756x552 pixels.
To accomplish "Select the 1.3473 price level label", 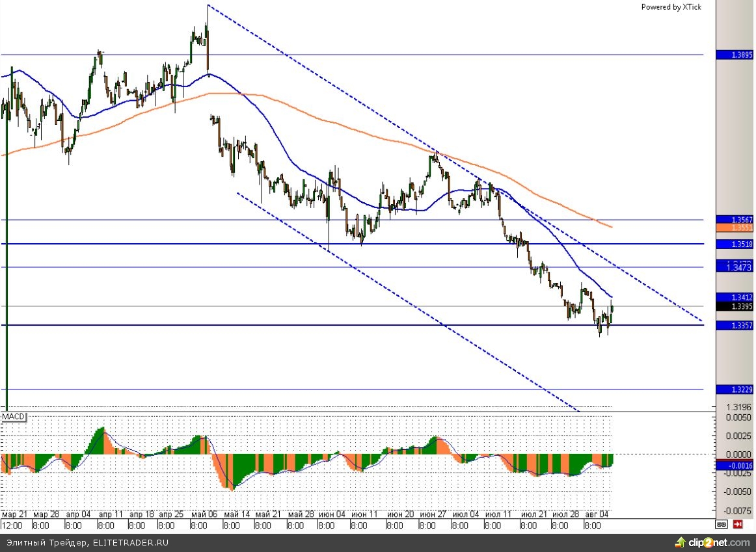I will 734,267.
